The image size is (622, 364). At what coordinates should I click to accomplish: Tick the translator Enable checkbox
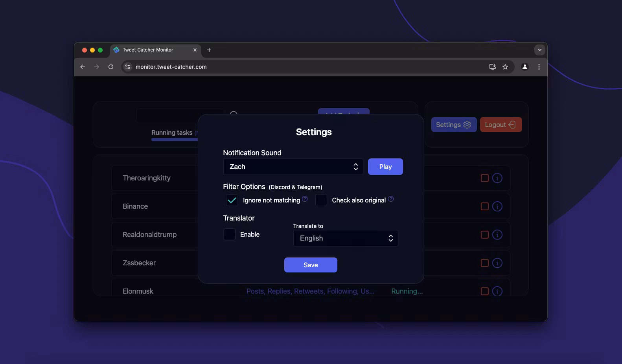[x=230, y=234]
